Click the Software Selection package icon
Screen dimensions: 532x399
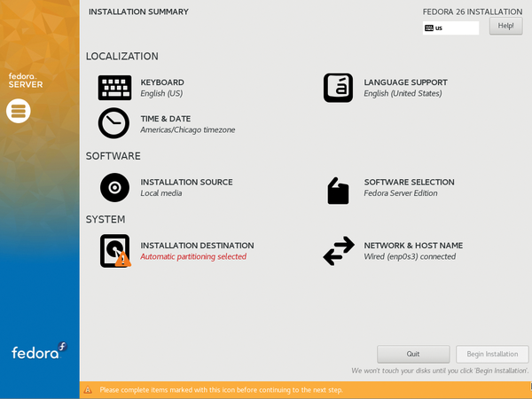tap(338, 191)
